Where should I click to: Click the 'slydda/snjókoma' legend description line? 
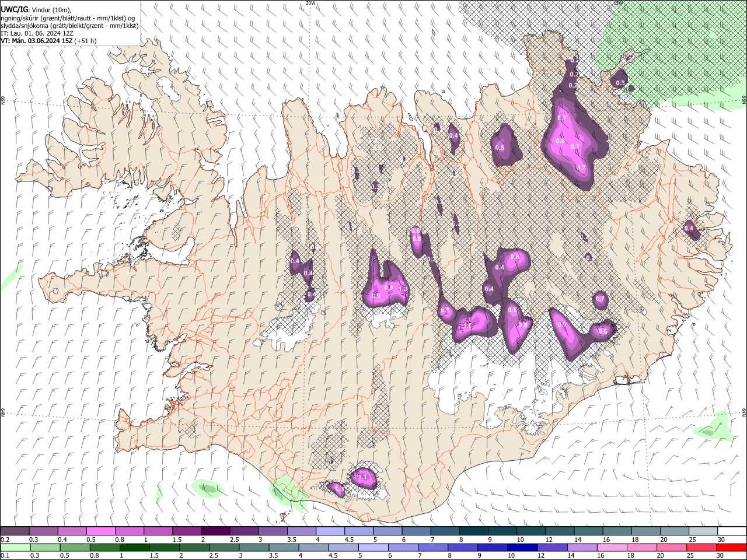(x=69, y=26)
